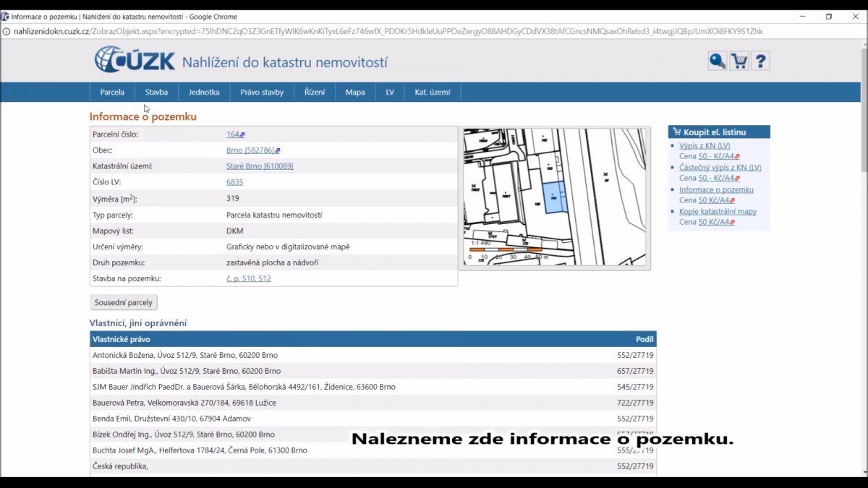
Task: Click the Kopie katastrální mapy link
Action: 718,212
